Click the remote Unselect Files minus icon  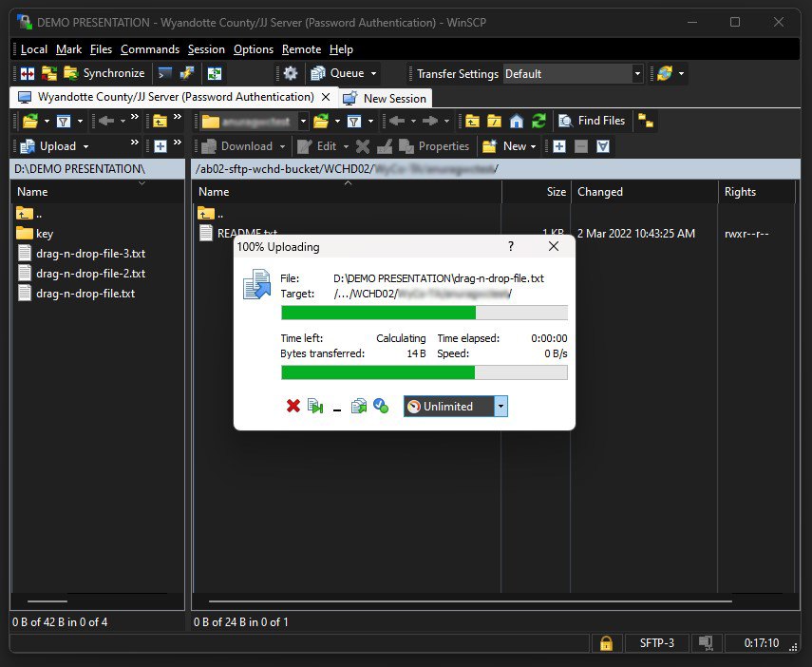click(x=581, y=146)
